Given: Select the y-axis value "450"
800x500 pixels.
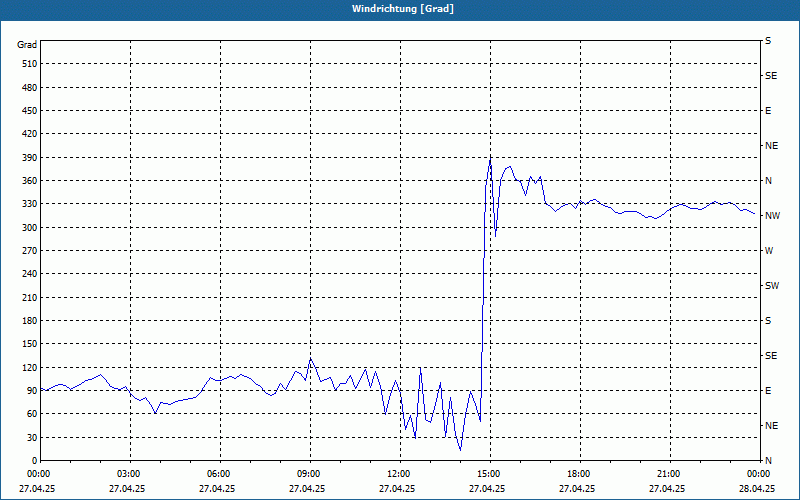Looking at the screenshot, I should (30, 111).
